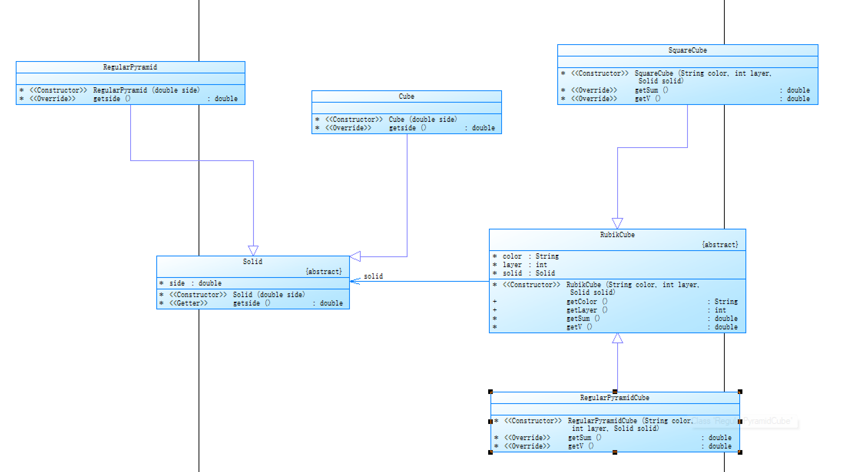Click the RegularPyramidCube class title
Viewport: 868px width, 472px height.
[615, 398]
